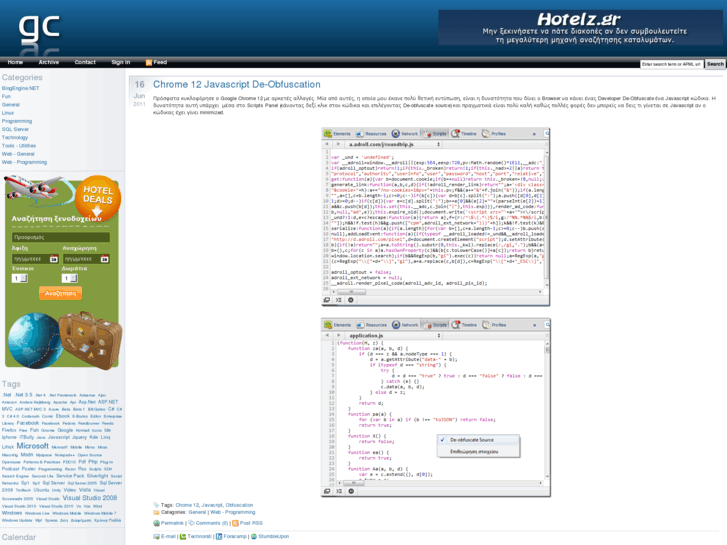Click pause-on-exceptions icon below application.js code
This screenshot has width=727, height=545.
(351, 491)
